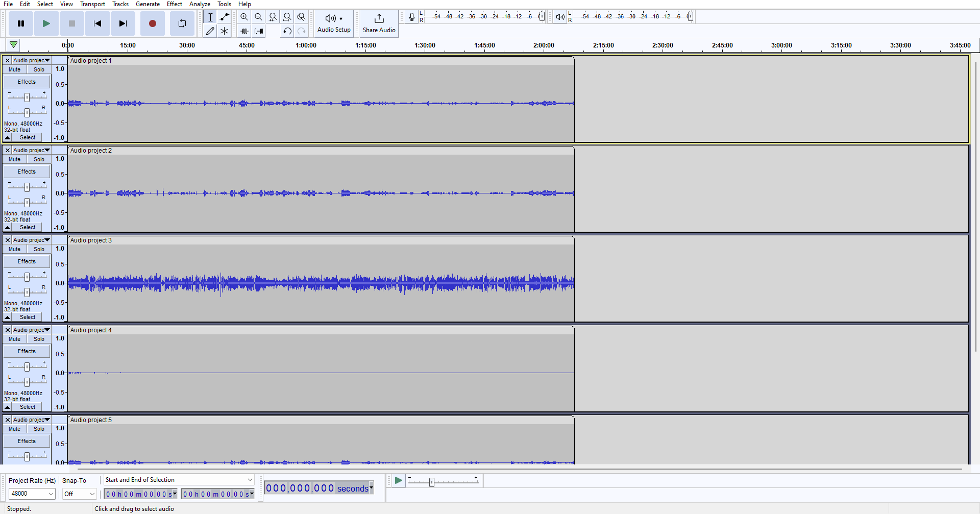Open the Tracks menu
The height and width of the screenshot is (514, 980).
(x=120, y=4)
